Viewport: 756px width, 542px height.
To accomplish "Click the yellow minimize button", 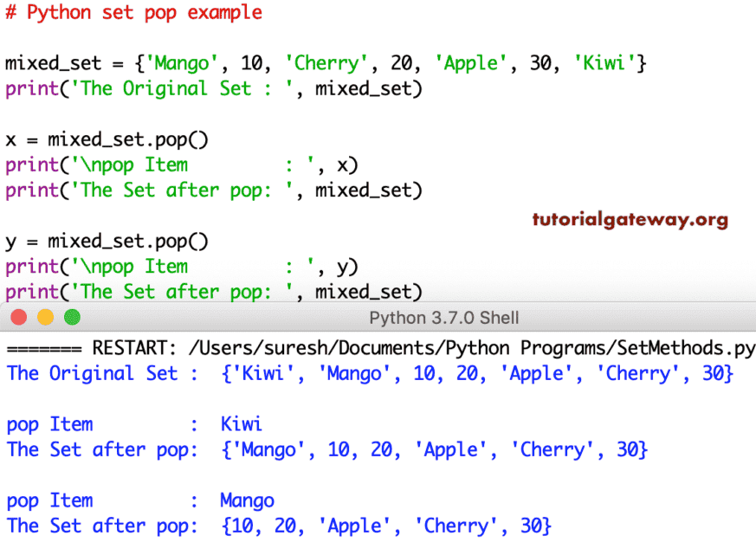I will pyautogui.click(x=46, y=318).
